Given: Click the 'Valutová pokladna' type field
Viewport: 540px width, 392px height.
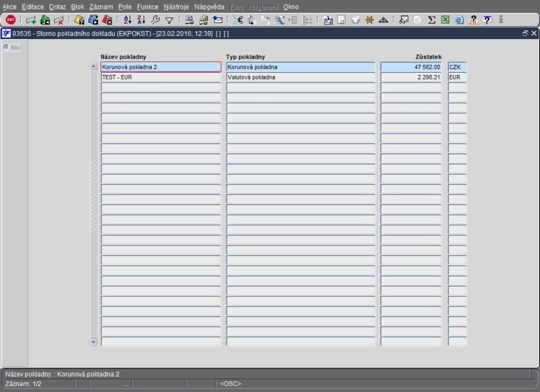Looking at the screenshot, I should 300,77.
